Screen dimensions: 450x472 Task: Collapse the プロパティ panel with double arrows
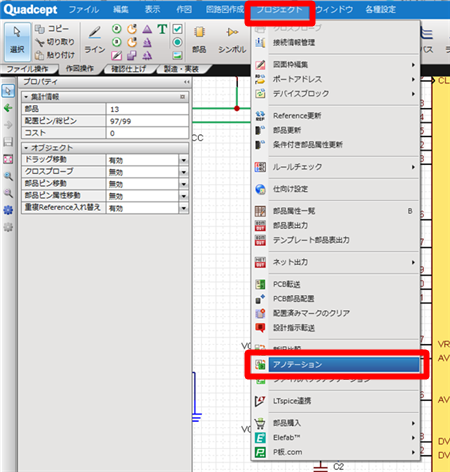[x=187, y=82]
